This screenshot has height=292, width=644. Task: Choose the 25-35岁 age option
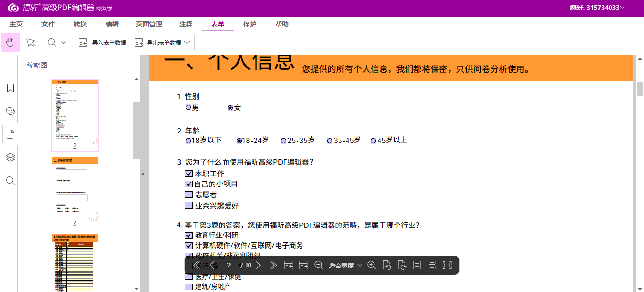coord(283,141)
